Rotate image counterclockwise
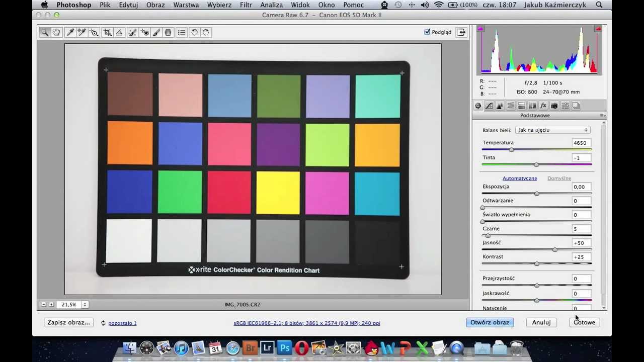 pyautogui.click(x=195, y=32)
